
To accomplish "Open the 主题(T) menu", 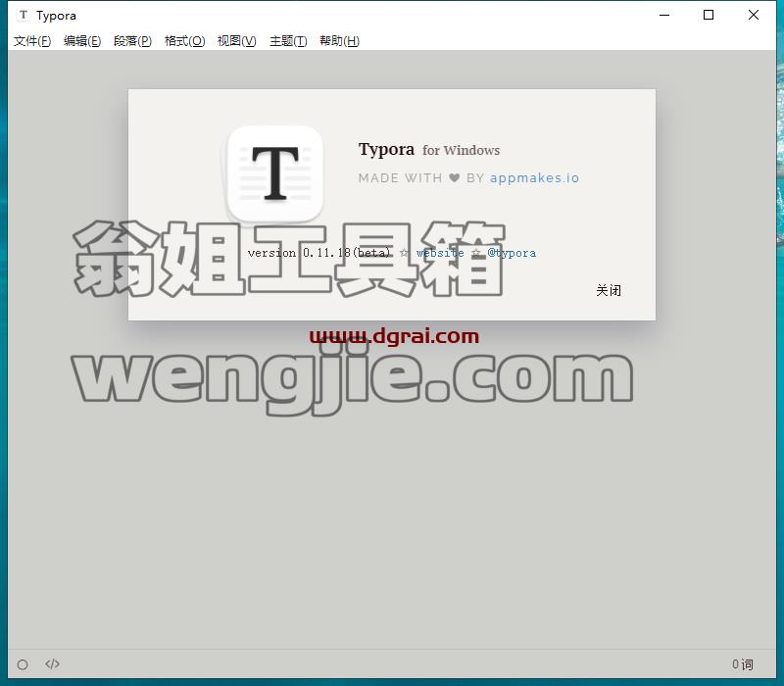I will coord(288,41).
